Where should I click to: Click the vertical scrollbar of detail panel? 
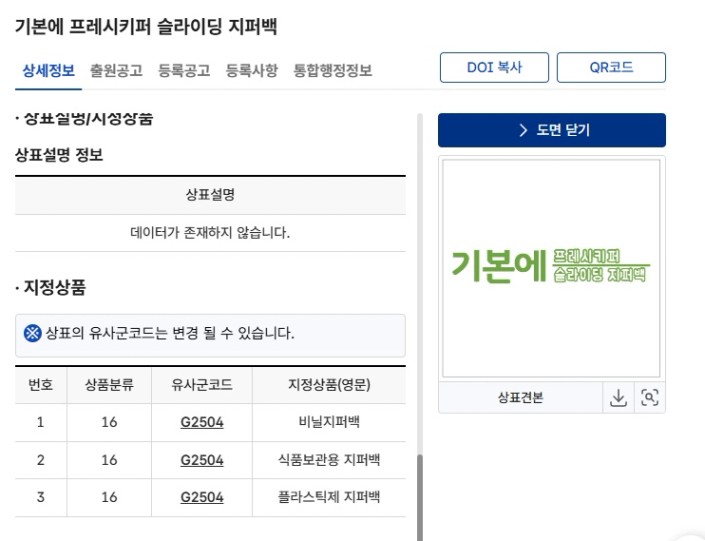click(420, 497)
